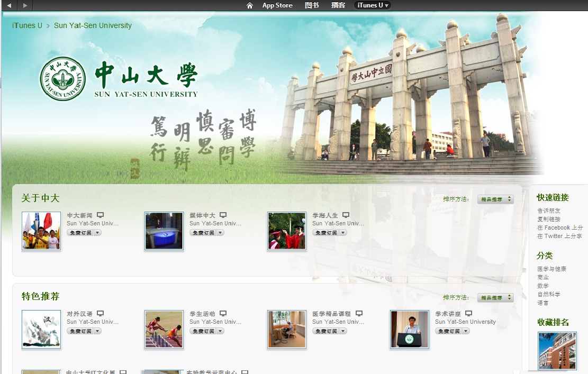Click the video monitor icon beside 学术讲座
Screen dimensions: 588x374
[469, 313]
